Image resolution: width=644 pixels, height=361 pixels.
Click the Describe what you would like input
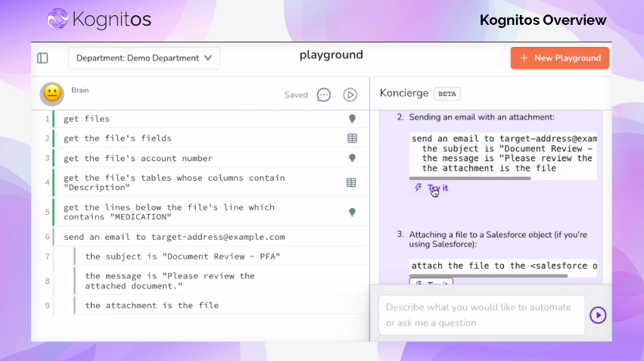[x=481, y=315]
